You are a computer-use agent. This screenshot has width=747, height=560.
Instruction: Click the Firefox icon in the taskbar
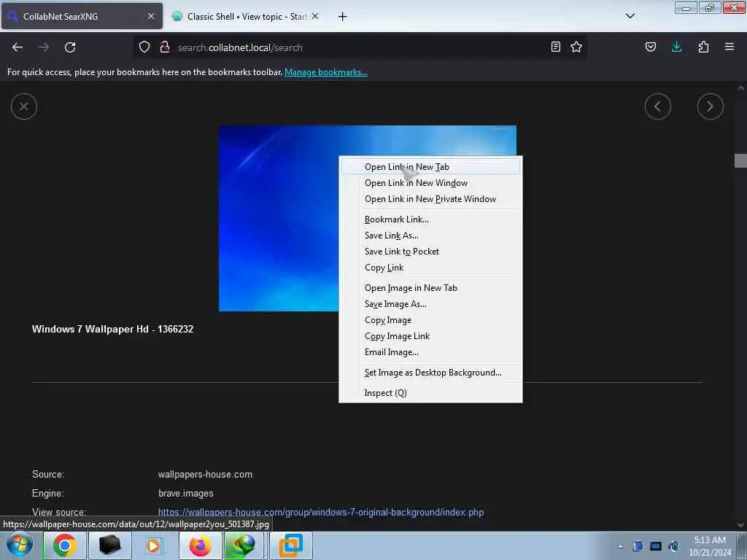click(200, 545)
